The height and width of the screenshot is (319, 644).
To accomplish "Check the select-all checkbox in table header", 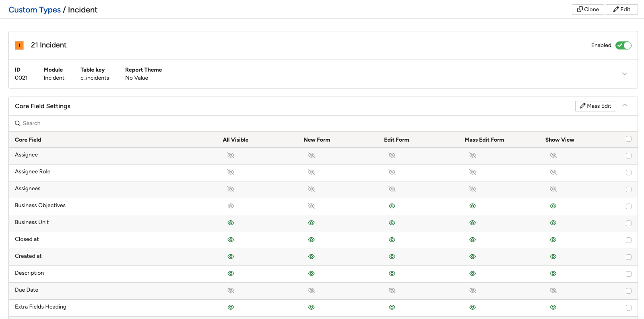I will pyautogui.click(x=629, y=139).
